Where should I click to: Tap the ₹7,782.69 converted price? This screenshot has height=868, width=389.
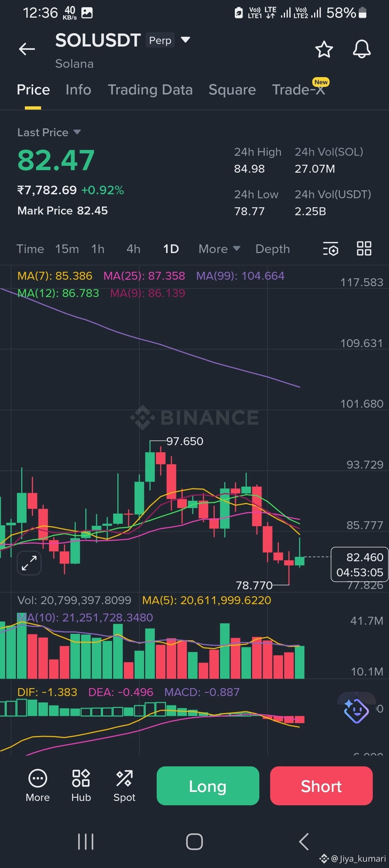47,190
